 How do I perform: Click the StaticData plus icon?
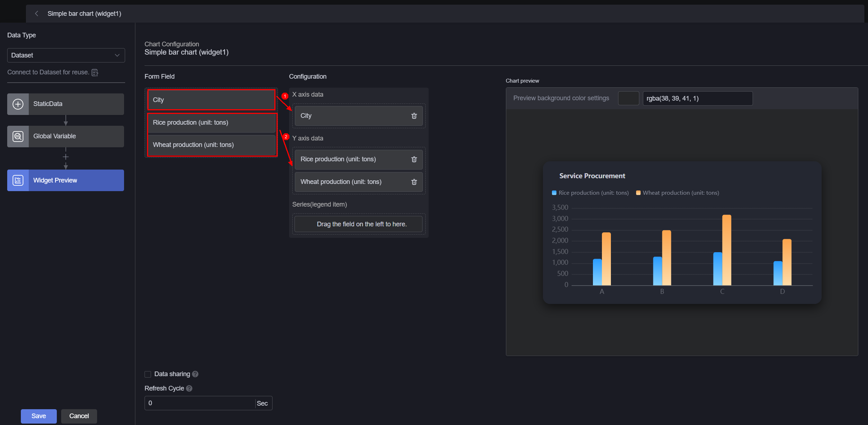click(18, 104)
